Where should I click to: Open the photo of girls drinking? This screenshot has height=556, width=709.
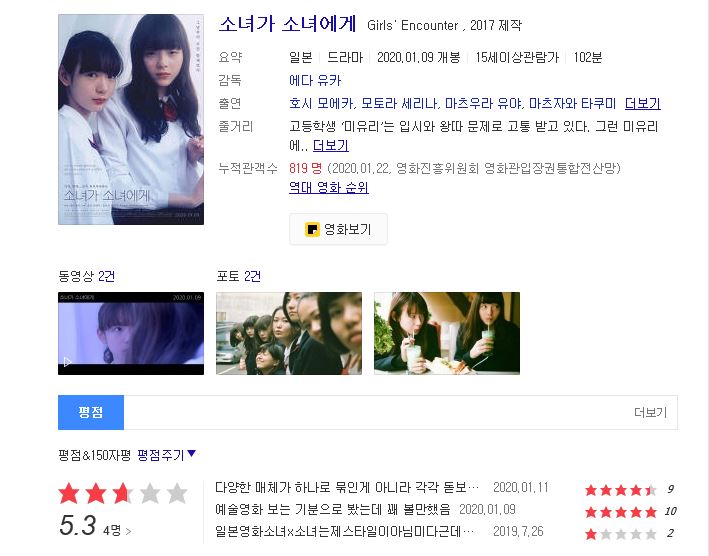(447, 333)
